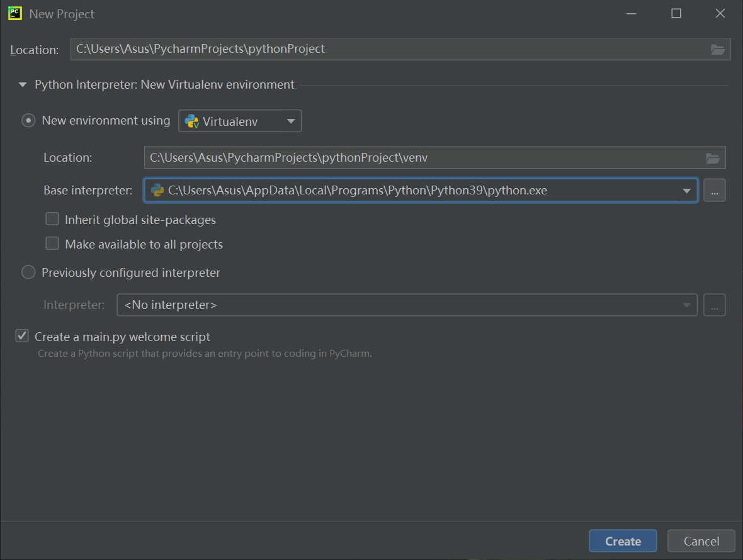Check Make available to all projects
Screen dimensions: 743x560
52,244
